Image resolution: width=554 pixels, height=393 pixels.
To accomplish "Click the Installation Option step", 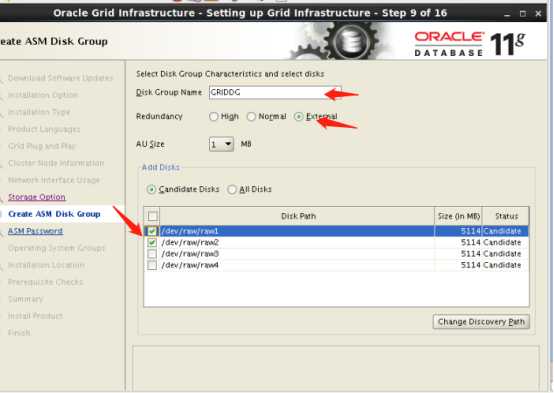I will (43, 95).
